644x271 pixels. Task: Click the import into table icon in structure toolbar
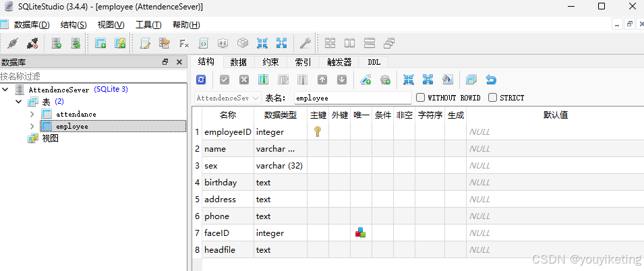click(x=408, y=80)
